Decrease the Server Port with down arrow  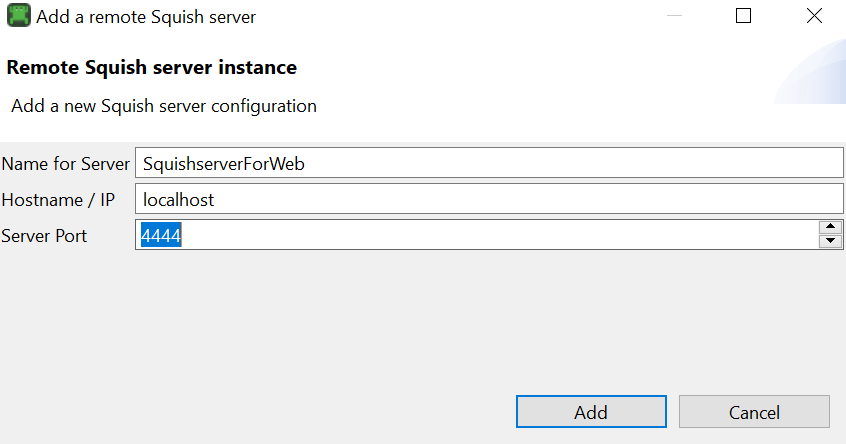click(x=830, y=242)
